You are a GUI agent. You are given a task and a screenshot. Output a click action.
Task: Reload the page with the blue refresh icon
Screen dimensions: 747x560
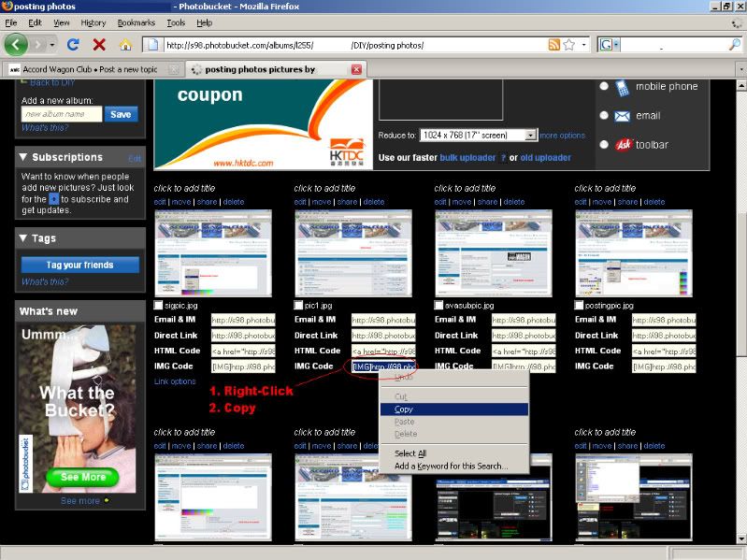click(73, 45)
